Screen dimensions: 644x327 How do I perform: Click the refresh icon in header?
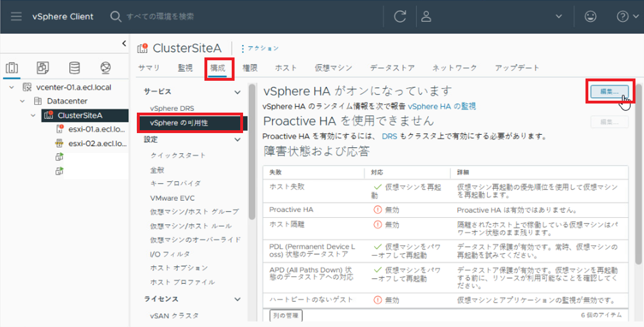(x=400, y=16)
